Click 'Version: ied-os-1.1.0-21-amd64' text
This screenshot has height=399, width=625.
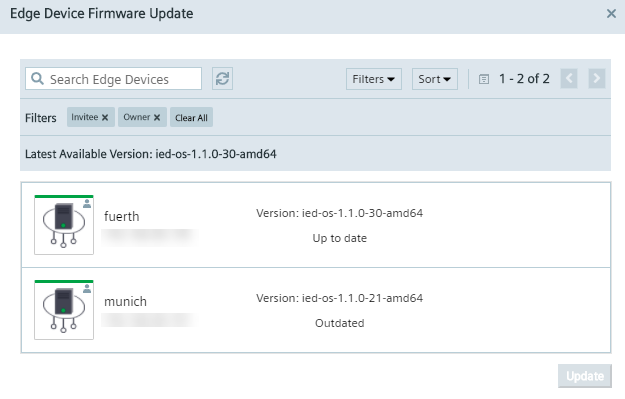coord(340,298)
